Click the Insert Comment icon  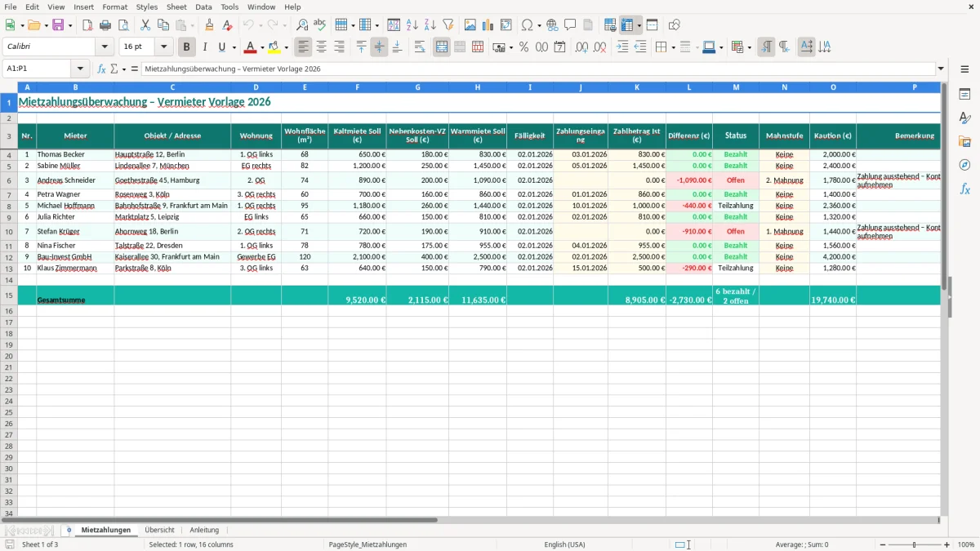click(570, 25)
